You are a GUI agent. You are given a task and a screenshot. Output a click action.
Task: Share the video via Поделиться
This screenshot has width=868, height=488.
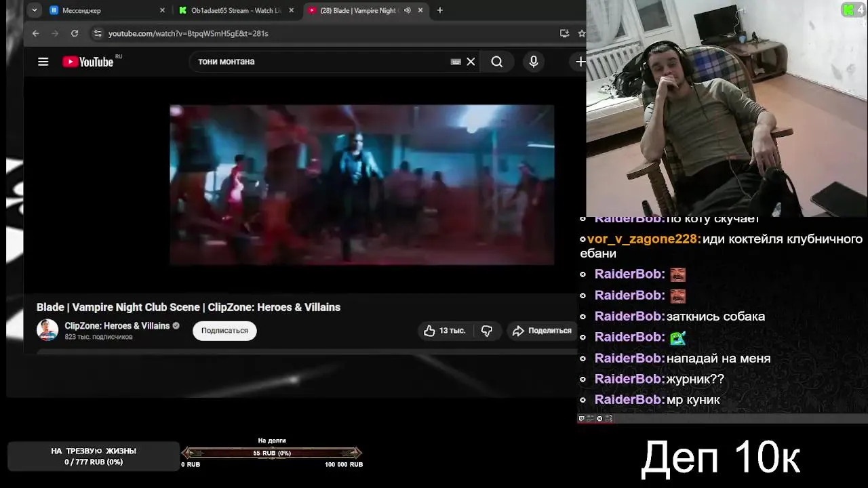point(542,331)
